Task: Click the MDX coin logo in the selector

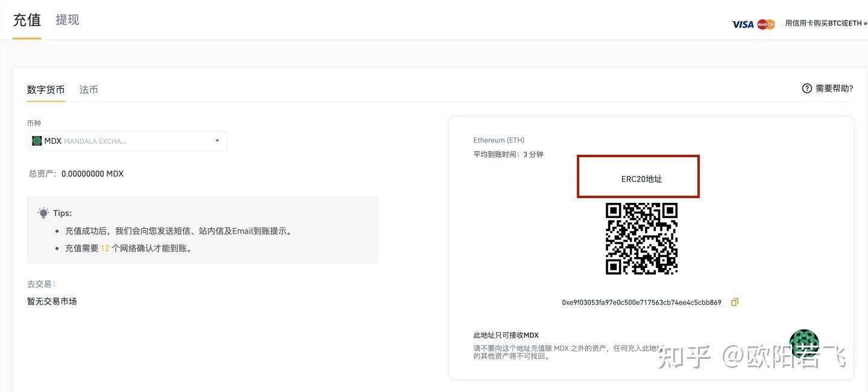Action: coord(37,140)
